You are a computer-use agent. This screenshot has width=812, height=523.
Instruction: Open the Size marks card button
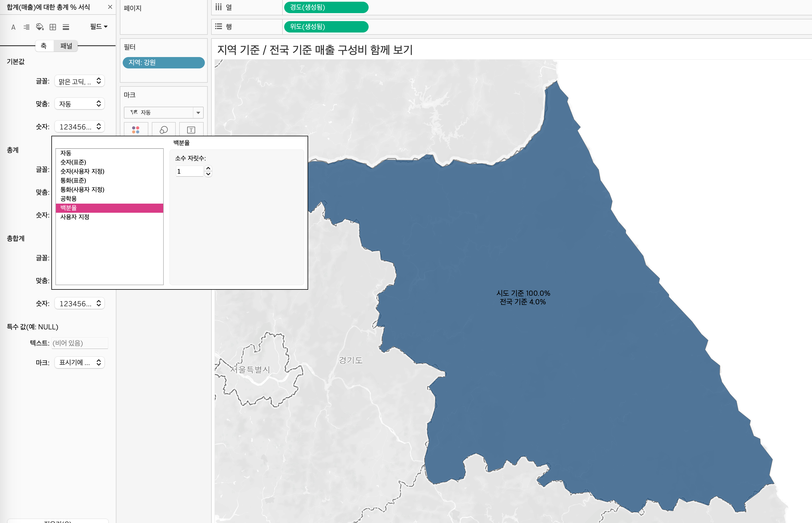click(164, 130)
